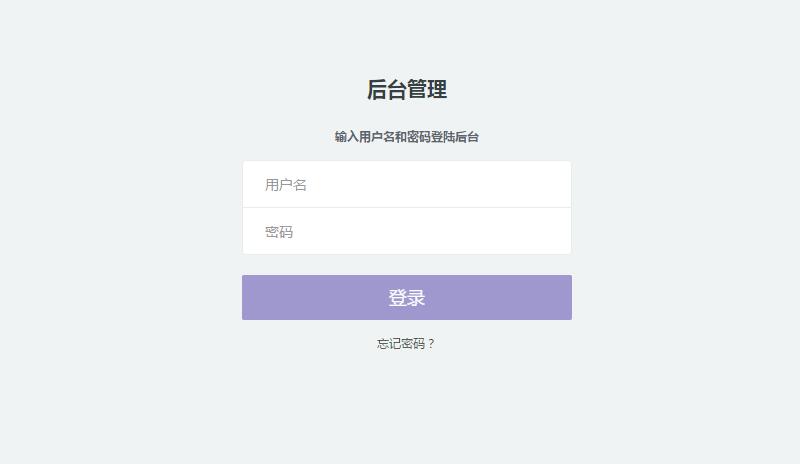Image resolution: width=800 pixels, height=464 pixels.
Task: Select the username text box
Action: tap(406, 185)
